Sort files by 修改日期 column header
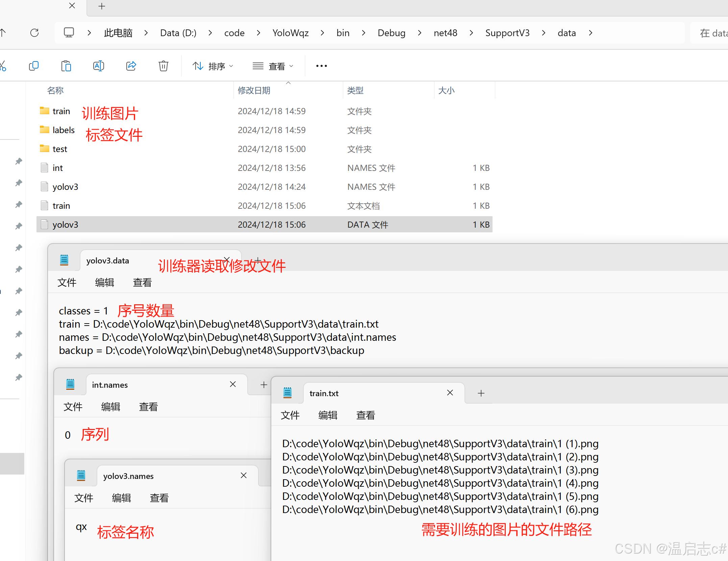 (254, 91)
